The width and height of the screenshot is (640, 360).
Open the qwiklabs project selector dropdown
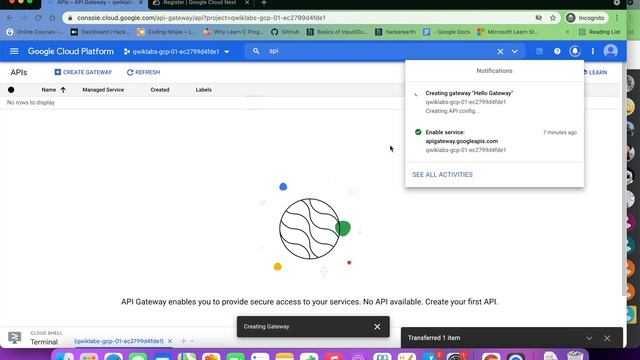pos(177,52)
